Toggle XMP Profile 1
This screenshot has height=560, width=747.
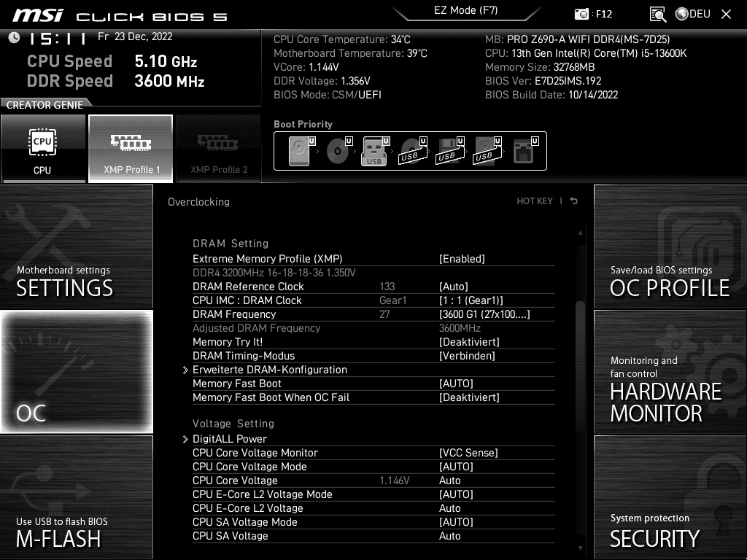(131, 149)
